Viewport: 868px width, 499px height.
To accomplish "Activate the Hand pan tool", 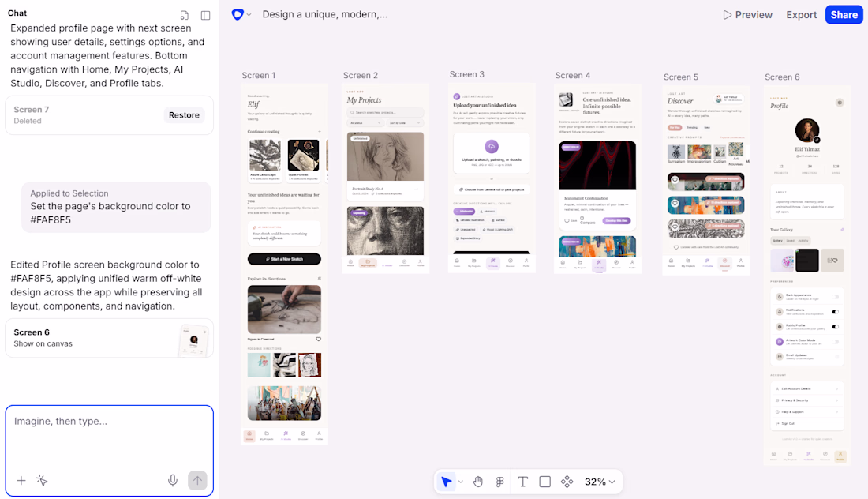I will (x=477, y=482).
